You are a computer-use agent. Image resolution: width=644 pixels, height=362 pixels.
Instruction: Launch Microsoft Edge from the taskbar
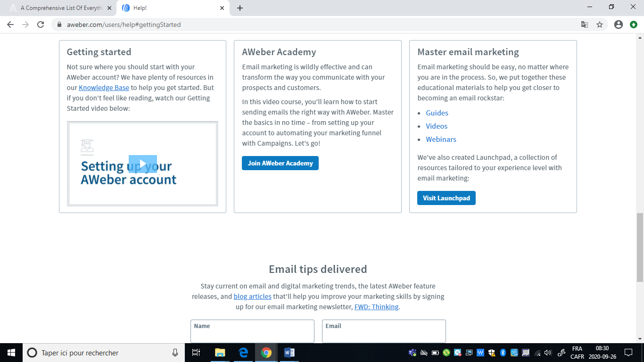(x=243, y=353)
